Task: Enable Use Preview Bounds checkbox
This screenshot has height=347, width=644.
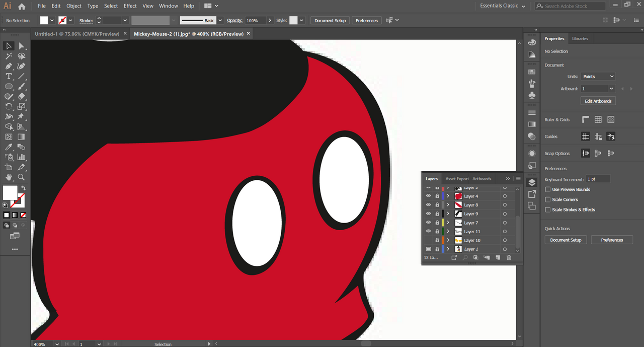Action: point(548,189)
